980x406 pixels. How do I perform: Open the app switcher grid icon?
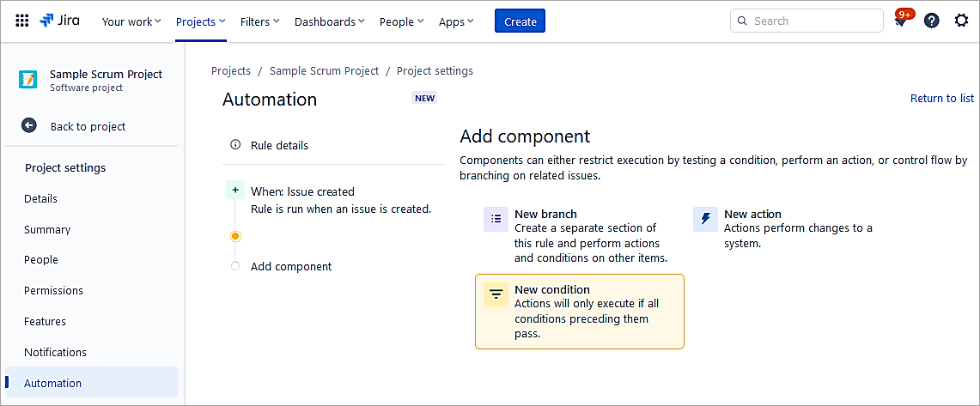coord(22,21)
